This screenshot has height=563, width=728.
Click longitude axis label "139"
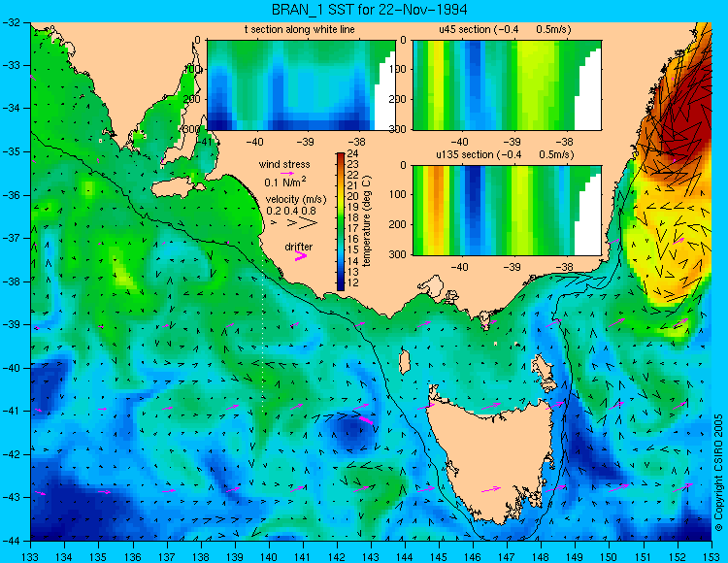(235, 557)
